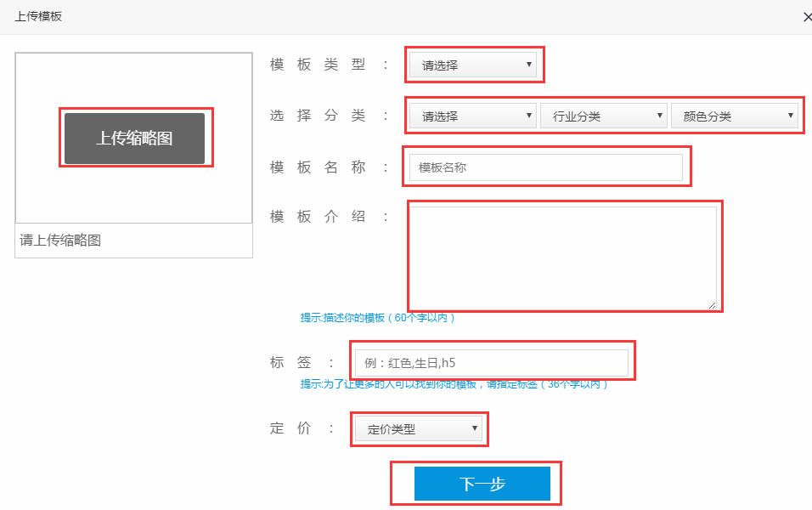
Task: Open the 行业分类 dropdown
Action: coord(603,115)
